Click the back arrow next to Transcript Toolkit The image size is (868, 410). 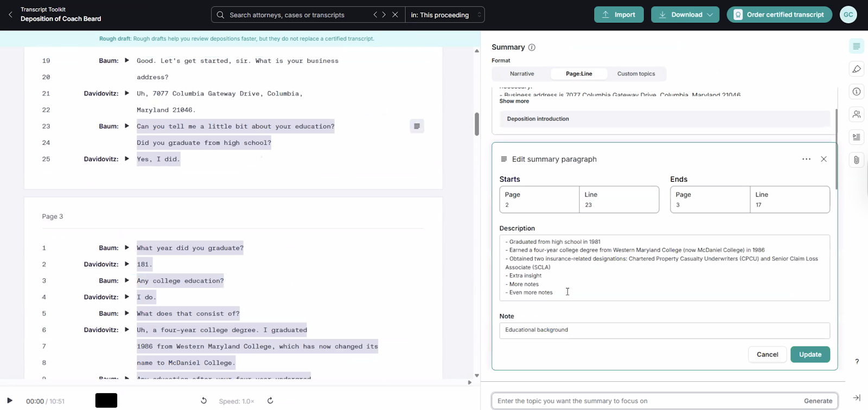pos(10,15)
